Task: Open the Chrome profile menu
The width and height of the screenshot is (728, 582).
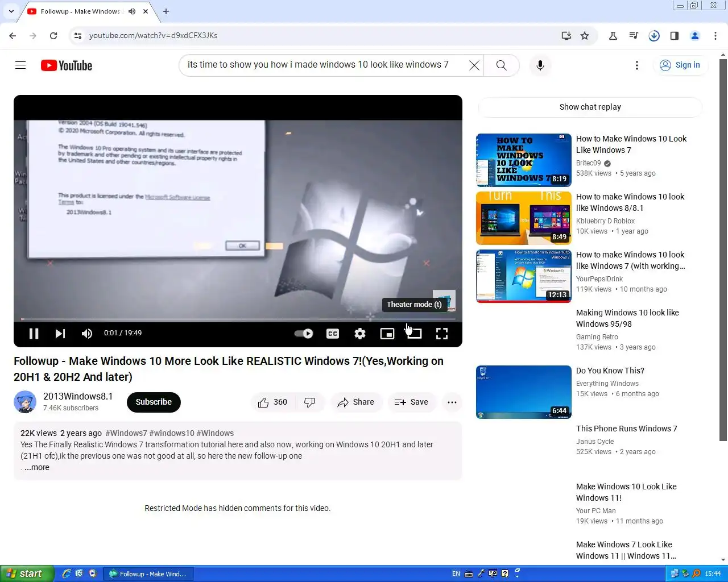Action: click(x=695, y=35)
